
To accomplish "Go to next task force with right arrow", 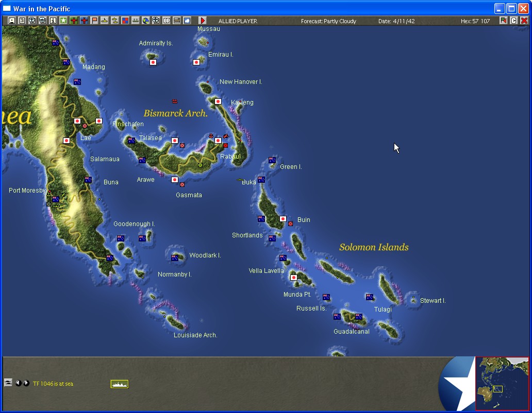I will [x=26, y=383].
